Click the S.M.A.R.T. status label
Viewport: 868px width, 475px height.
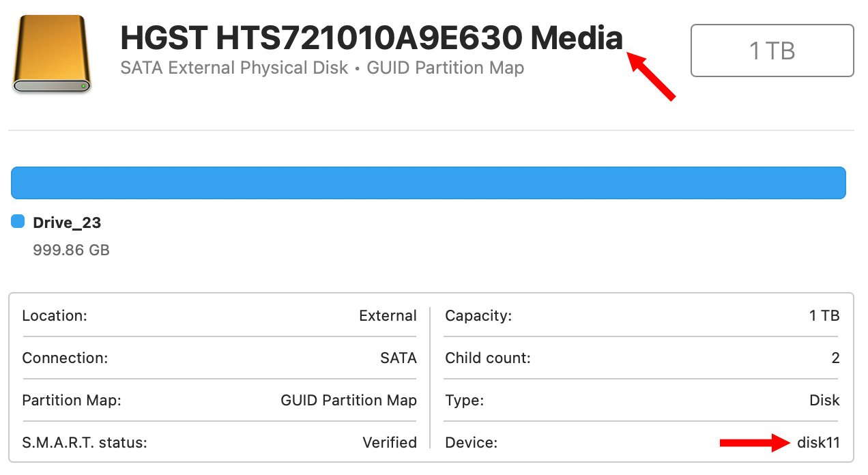coord(85,443)
